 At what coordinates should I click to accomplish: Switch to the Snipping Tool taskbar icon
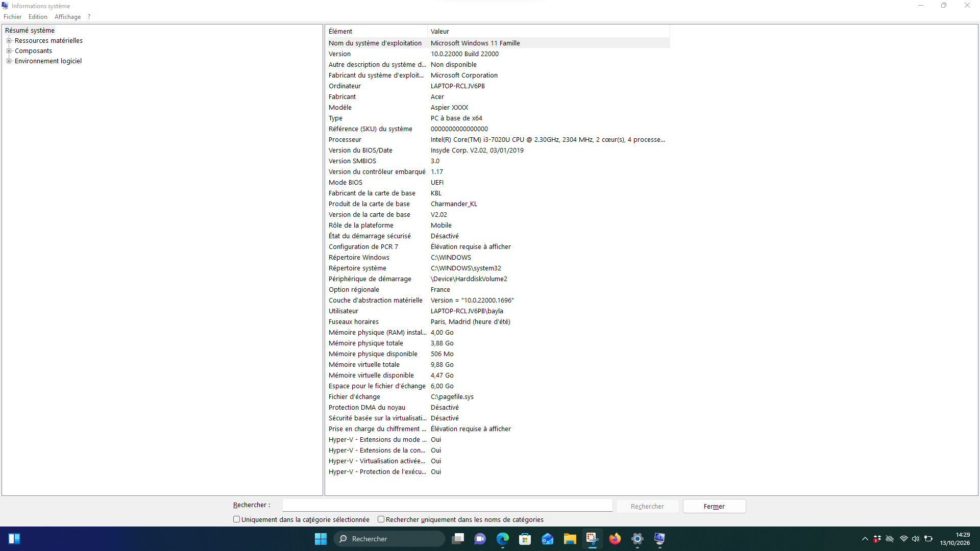click(592, 539)
